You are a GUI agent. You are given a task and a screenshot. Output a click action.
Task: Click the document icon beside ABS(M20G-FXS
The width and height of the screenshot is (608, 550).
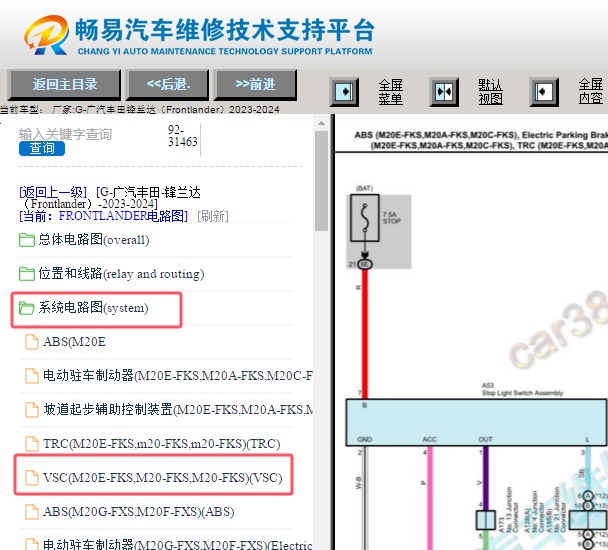coord(32,512)
